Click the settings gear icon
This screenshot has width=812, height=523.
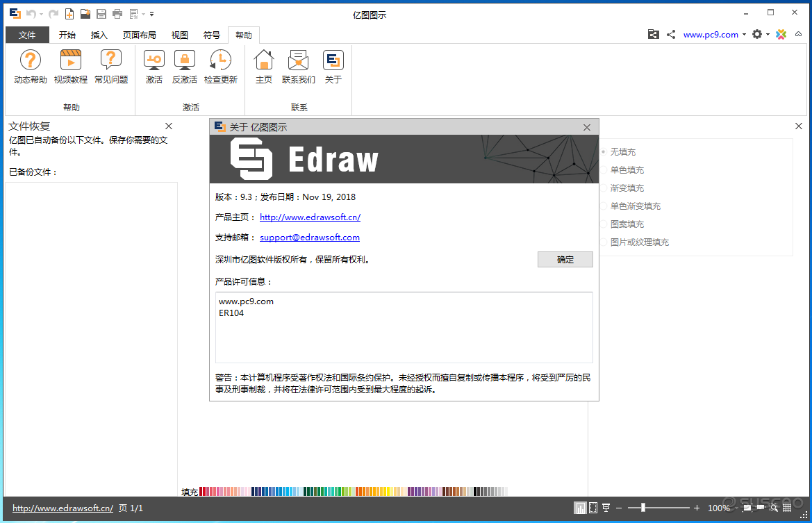(x=757, y=34)
